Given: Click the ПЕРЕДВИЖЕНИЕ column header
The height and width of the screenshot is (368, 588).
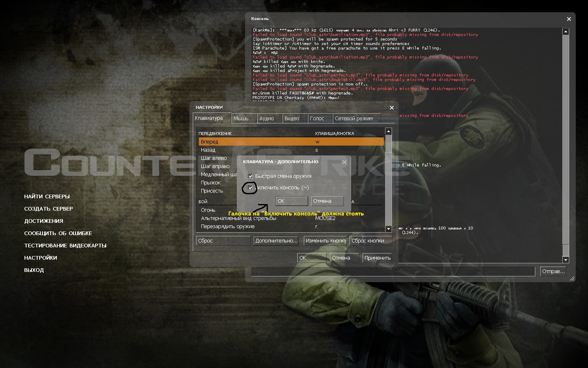Looking at the screenshot, I should point(215,134).
